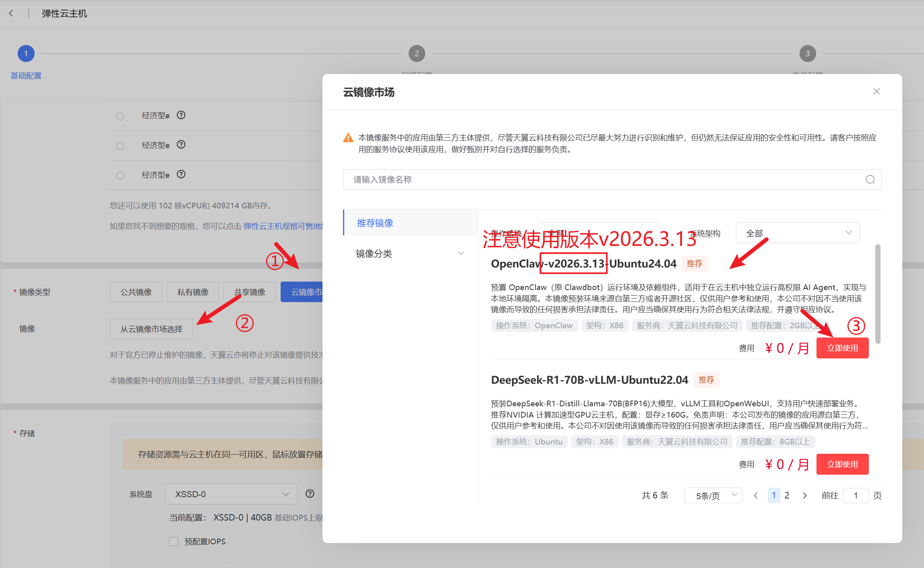The height and width of the screenshot is (568, 924).
Task: Click the help icon next to the 系统盘 dropdown
Action: 310,494
